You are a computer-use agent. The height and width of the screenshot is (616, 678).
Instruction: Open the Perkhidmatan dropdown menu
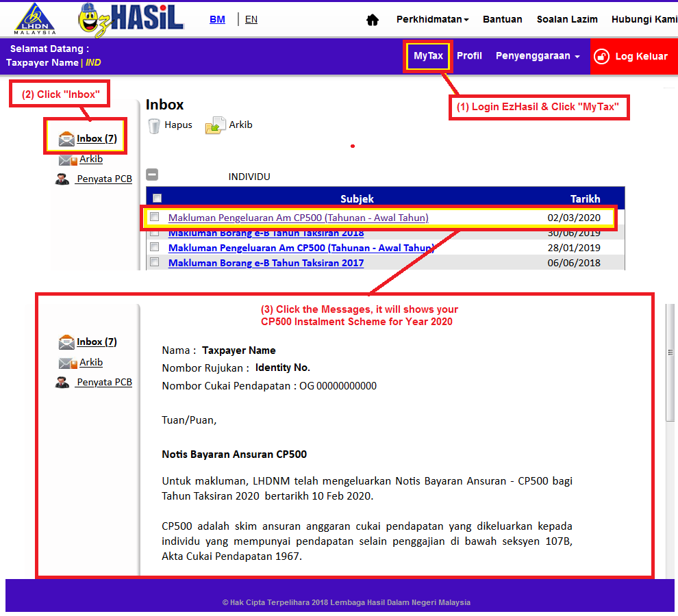tap(432, 19)
